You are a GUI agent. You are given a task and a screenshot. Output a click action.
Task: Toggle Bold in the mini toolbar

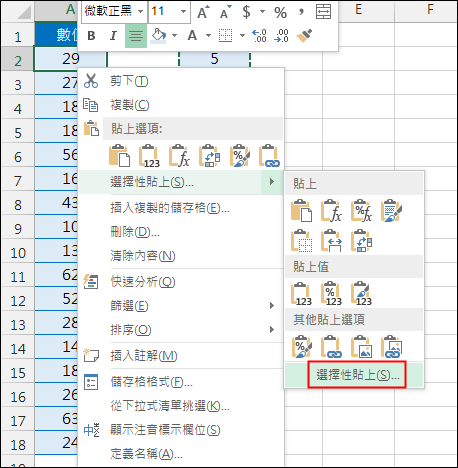point(91,36)
